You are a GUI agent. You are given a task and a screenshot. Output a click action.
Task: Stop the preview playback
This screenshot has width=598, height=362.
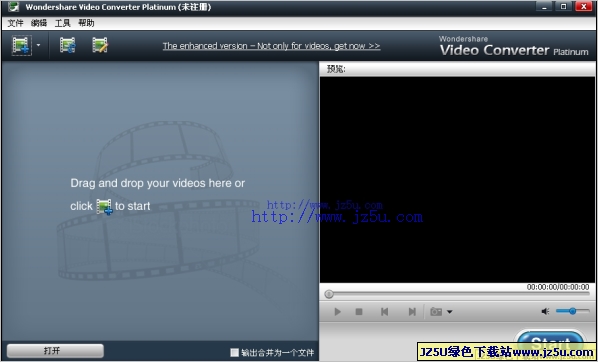(x=359, y=312)
